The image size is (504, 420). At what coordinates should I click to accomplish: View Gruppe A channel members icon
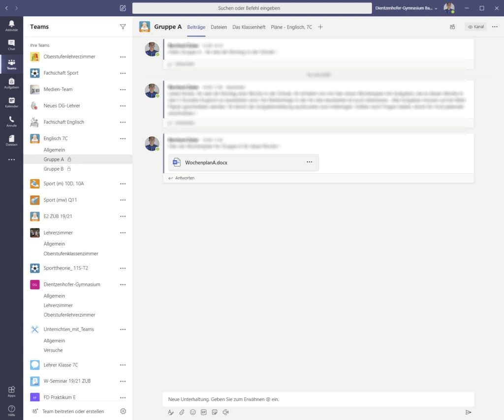[x=452, y=27]
